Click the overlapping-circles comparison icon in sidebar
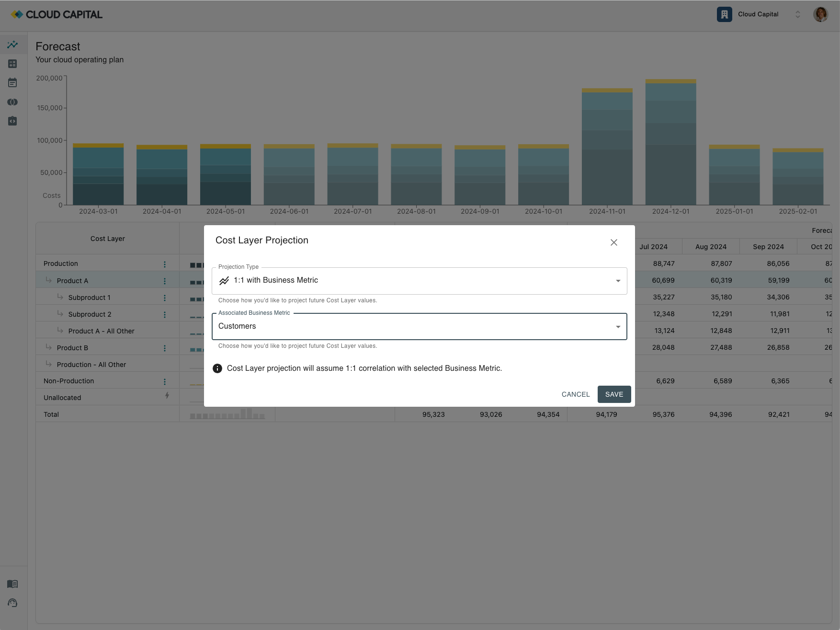This screenshot has width=840, height=630. 12,102
